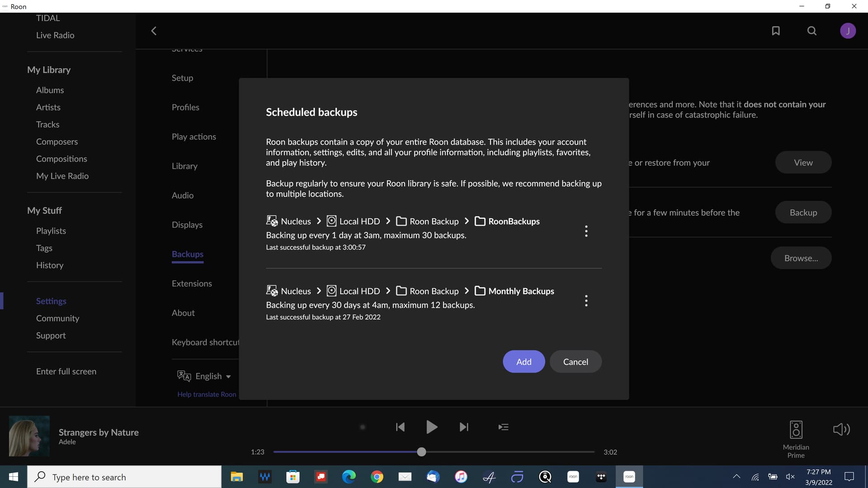This screenshot has height=488, width=868.
Task: Open the Play actions settings tab
Action: point(193,136)
